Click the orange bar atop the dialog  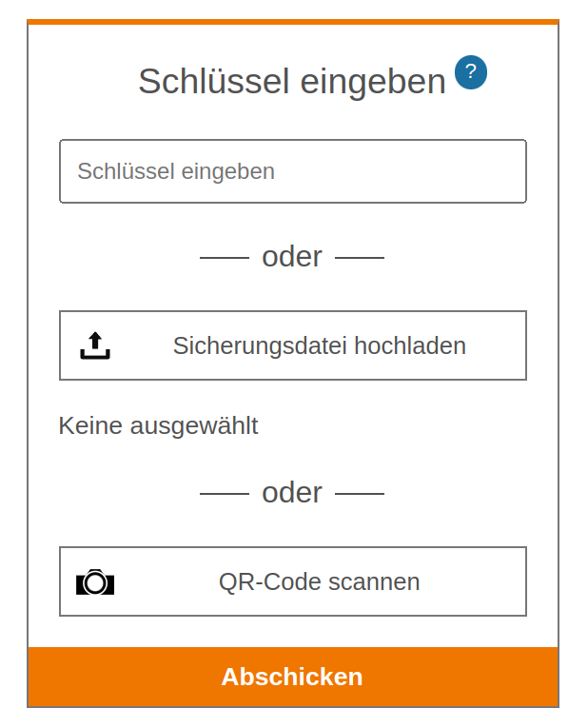pyautogui.click(x=293, y=22)
